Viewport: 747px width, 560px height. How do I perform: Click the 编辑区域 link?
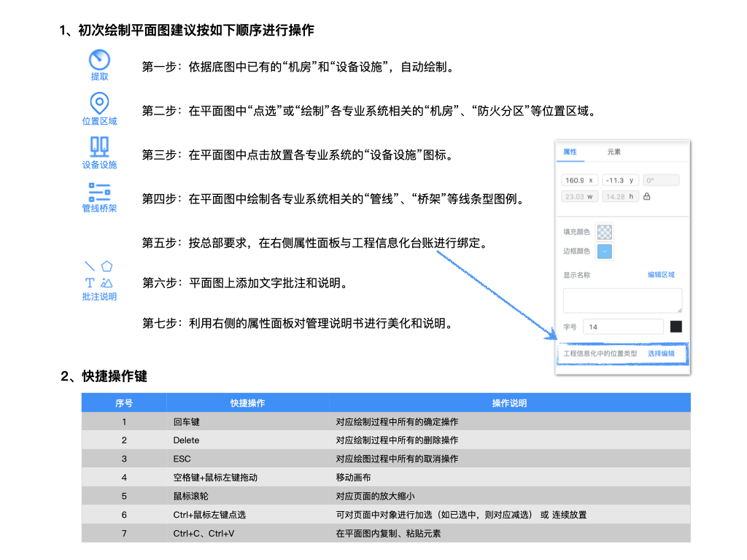tap(661, 275)
